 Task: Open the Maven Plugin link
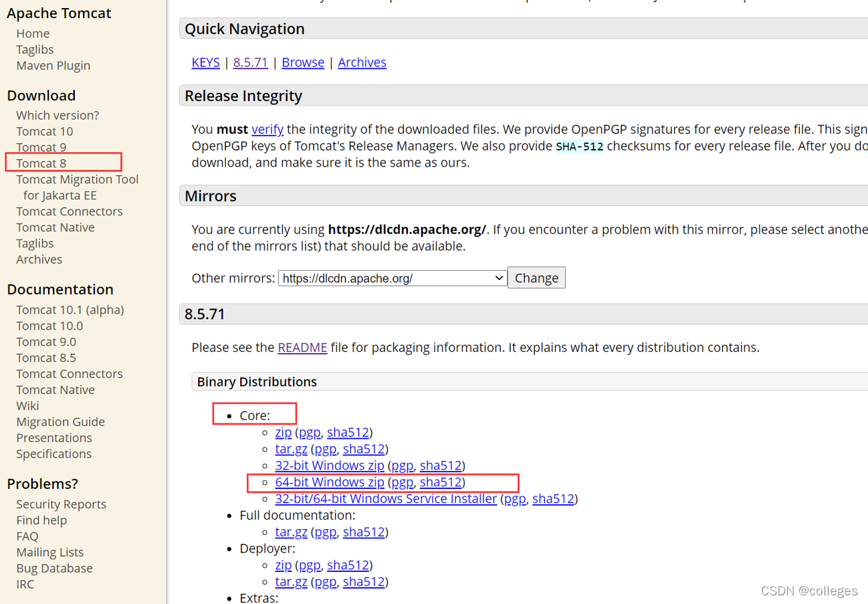(53, 66)
